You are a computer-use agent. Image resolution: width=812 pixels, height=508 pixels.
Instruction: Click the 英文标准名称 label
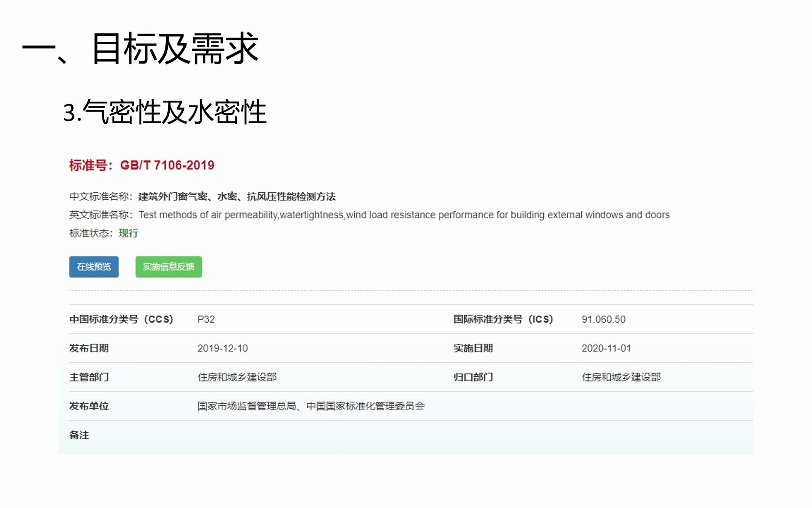tap(101, 215)
